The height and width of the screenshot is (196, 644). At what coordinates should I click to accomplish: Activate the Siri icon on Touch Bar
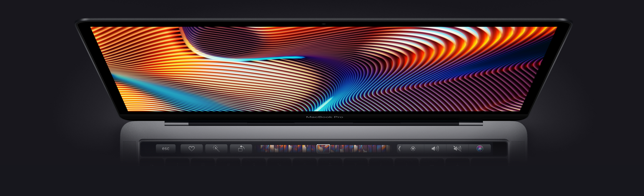pyautogui.click(x=480, y=148)
